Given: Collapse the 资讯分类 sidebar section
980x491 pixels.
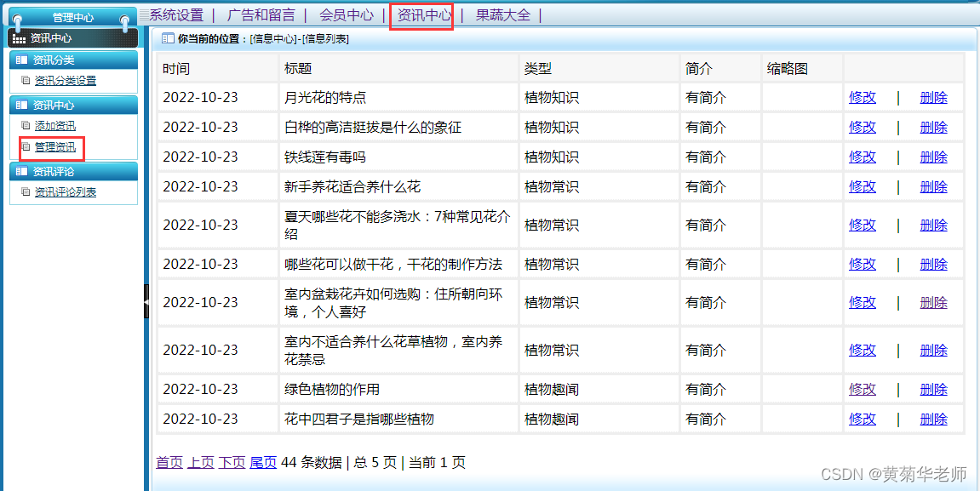Looking at the screenshot, I should point(74,60).
